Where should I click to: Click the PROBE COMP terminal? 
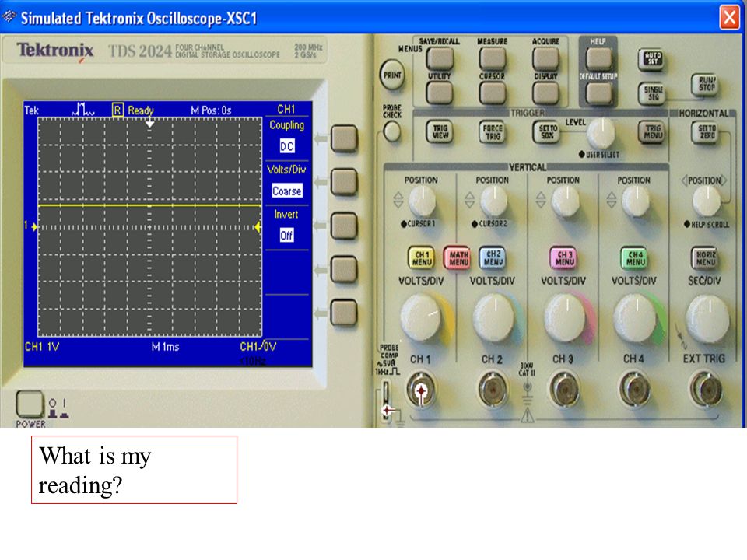pos(387,399)
